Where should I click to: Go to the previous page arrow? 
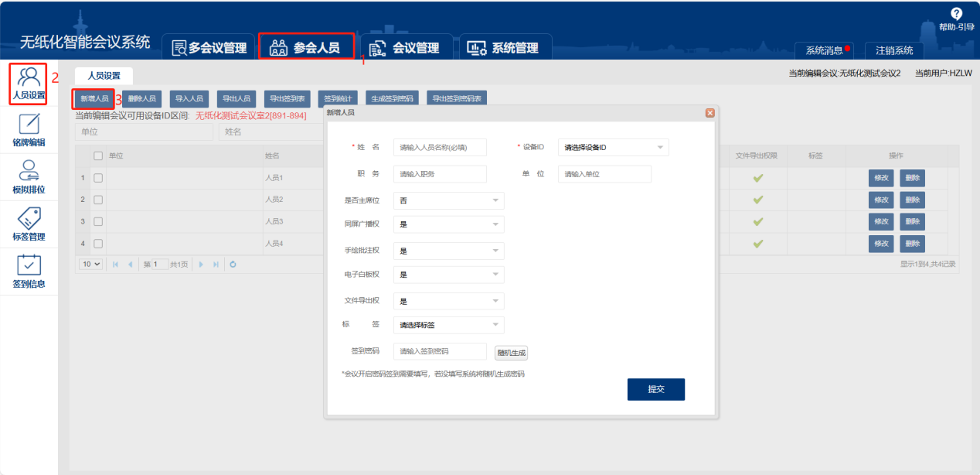click(130, 264)
